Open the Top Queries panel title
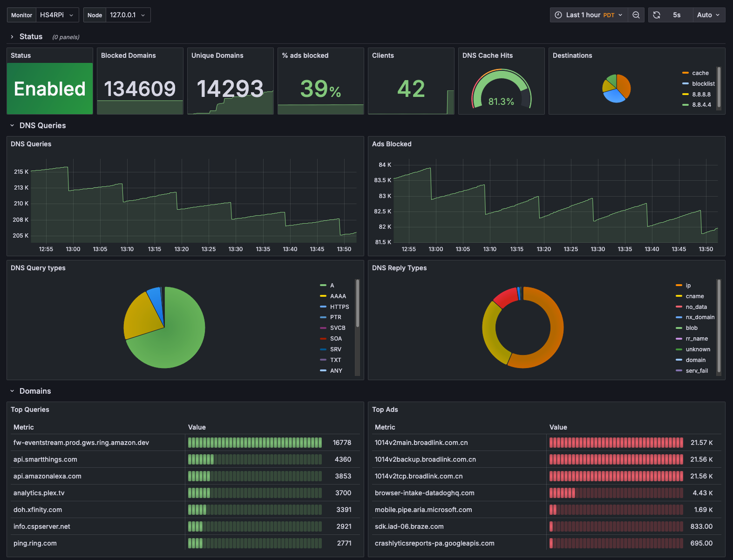The width and height of the screenshot is (733, 560). click(x=30, y=410)
